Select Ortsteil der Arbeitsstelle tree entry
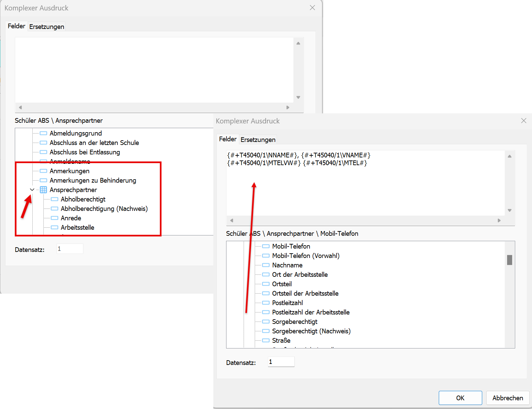 click(305, 293)
